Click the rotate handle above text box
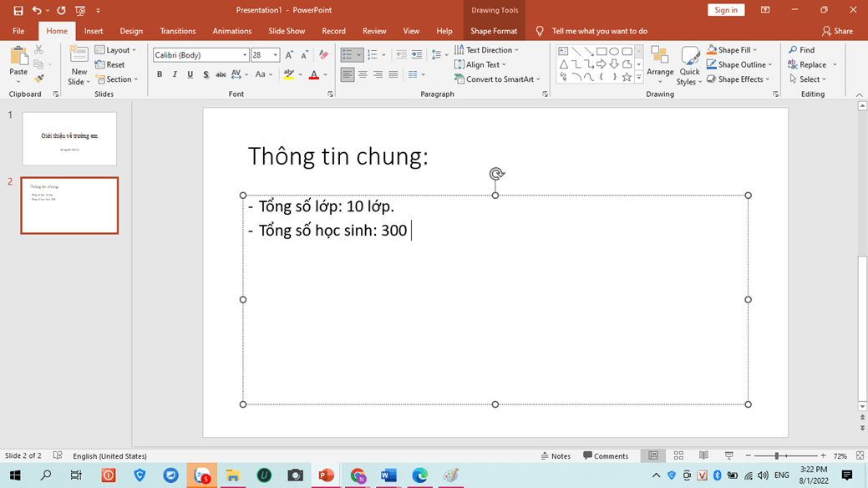The width and height of the screenshot is (868, 488). (496, 174)
